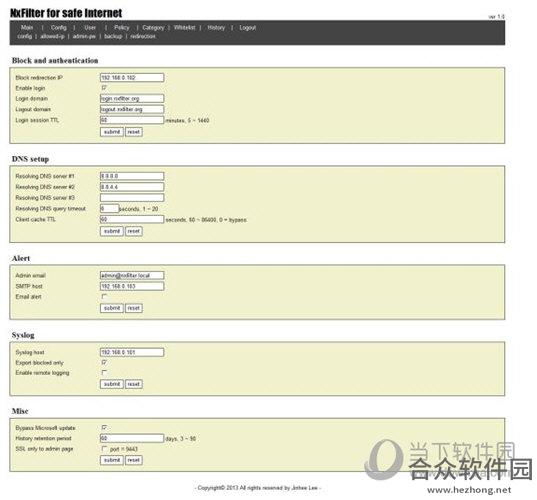Enable remote logging checkbox
The height and width of the screenshot is (500, 537).
[x=104, y=372]
